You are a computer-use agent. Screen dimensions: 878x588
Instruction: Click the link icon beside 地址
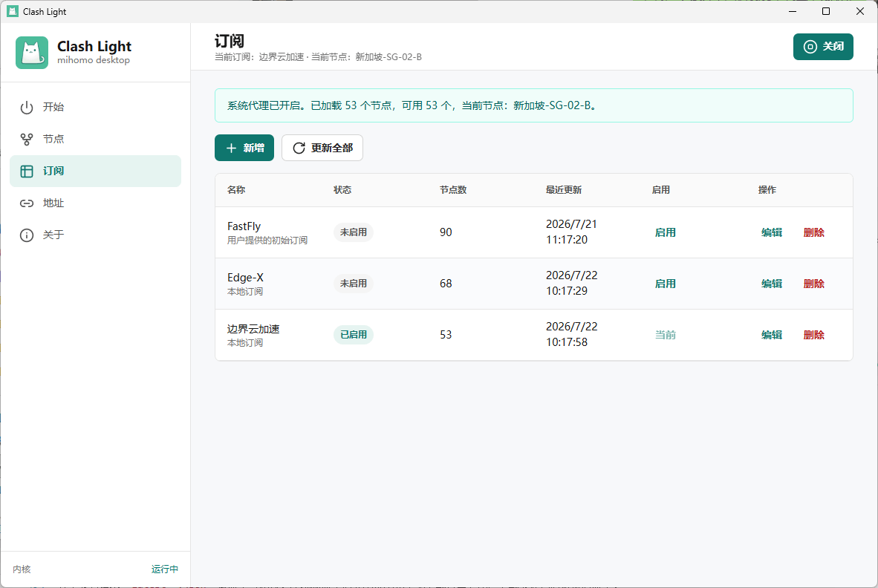coord(26,203)
